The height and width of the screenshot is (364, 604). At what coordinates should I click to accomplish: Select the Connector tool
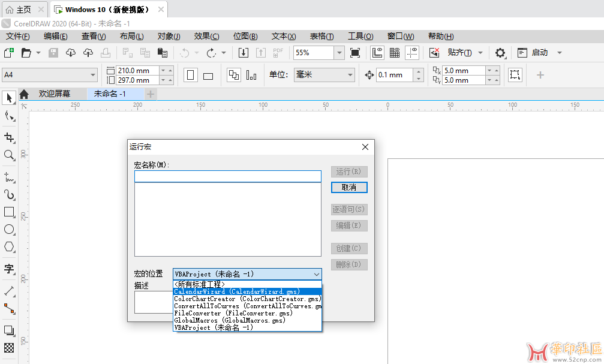pos(10,309)
